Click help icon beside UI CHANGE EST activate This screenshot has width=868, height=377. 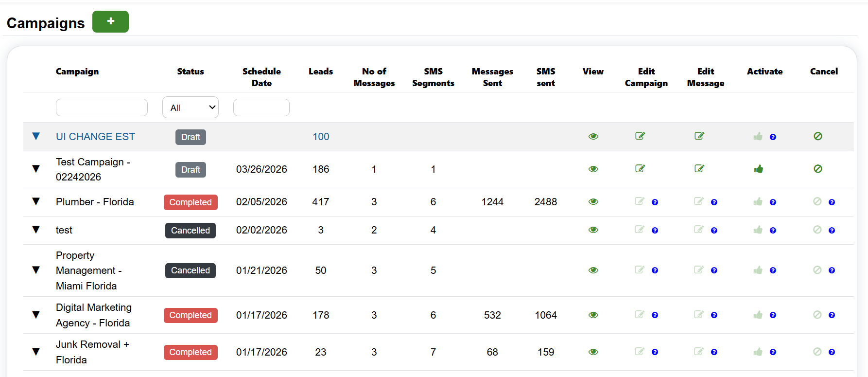(x=773, y=137)
